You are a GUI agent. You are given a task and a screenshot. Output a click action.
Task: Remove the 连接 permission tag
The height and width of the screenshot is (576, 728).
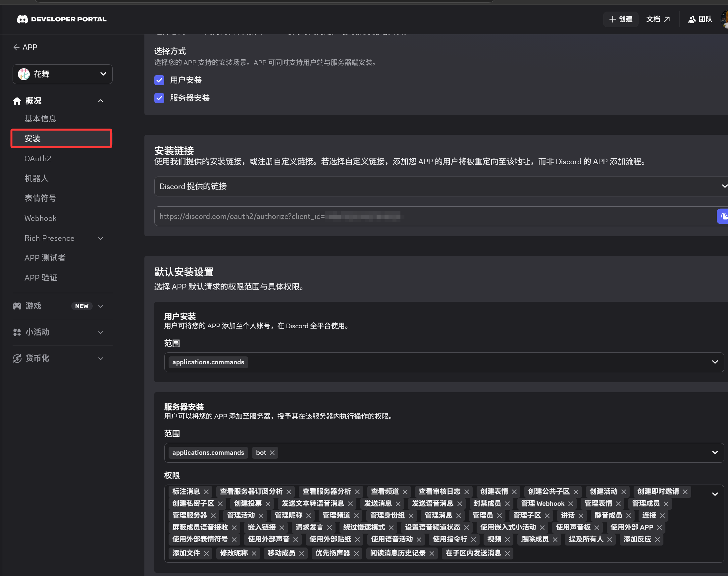(x=662, y=515)
